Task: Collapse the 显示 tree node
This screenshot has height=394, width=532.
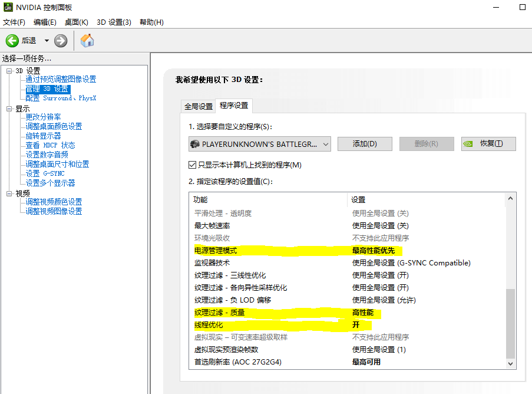Action: [9, 109]
